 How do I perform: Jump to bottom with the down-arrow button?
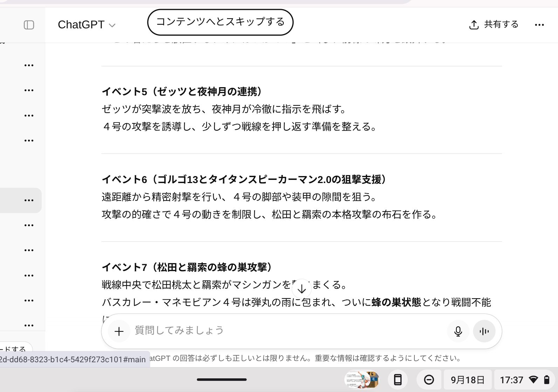pos(302,289)
